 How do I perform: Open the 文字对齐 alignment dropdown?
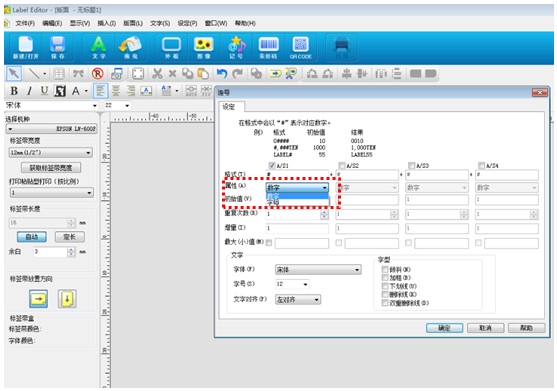coord(298,299)
